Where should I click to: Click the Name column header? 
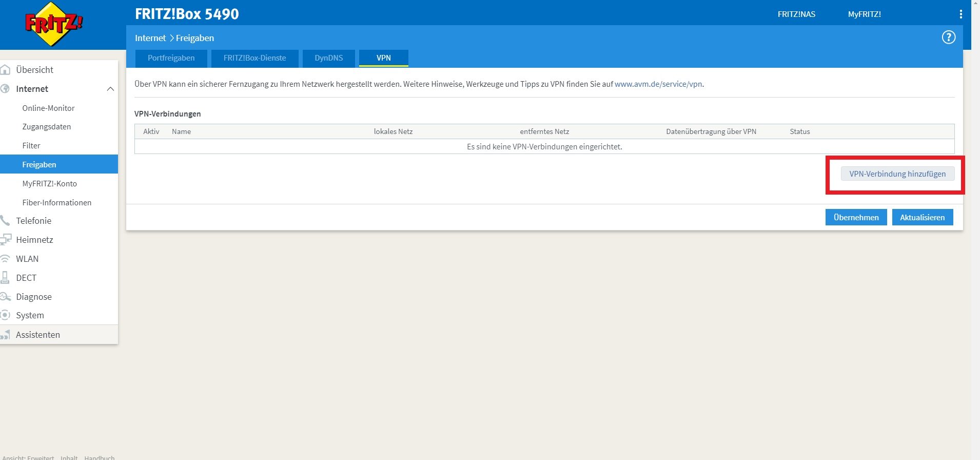(182, 131)
